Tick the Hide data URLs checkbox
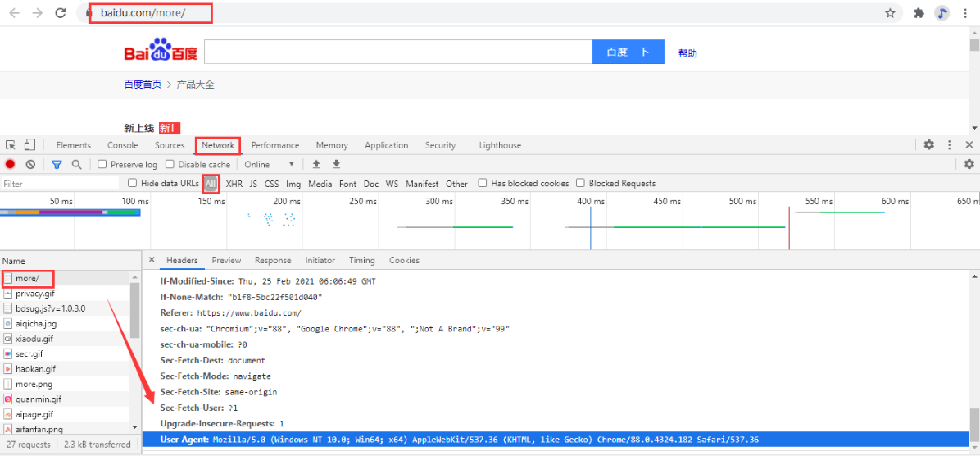This screenshot has height=456, width=980. pyautogui.click(x=133, y=184)
